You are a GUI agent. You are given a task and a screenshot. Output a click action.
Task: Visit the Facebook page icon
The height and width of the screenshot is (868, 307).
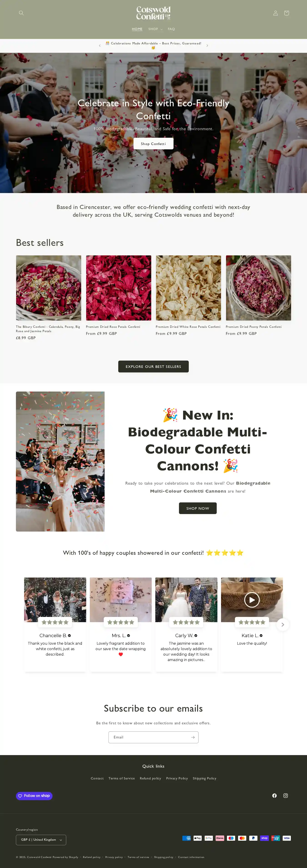tap(274, 796)
